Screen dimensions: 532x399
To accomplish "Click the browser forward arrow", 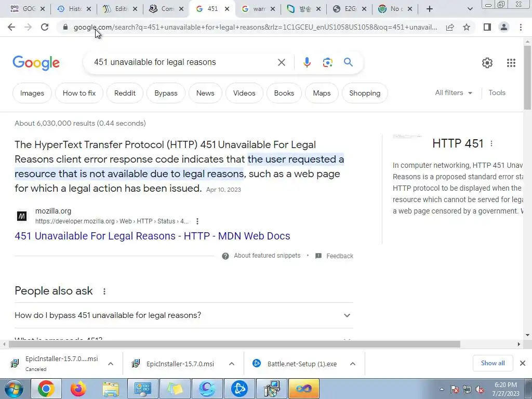I will pyautogui.click(x=28, y=27).
